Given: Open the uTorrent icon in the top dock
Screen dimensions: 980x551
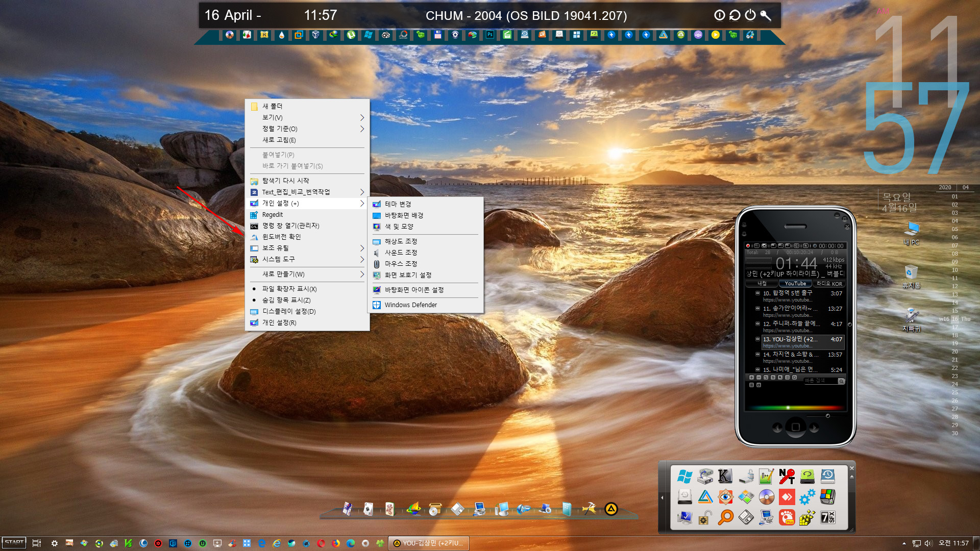Looking at the screenshot, I should [351, 35].
